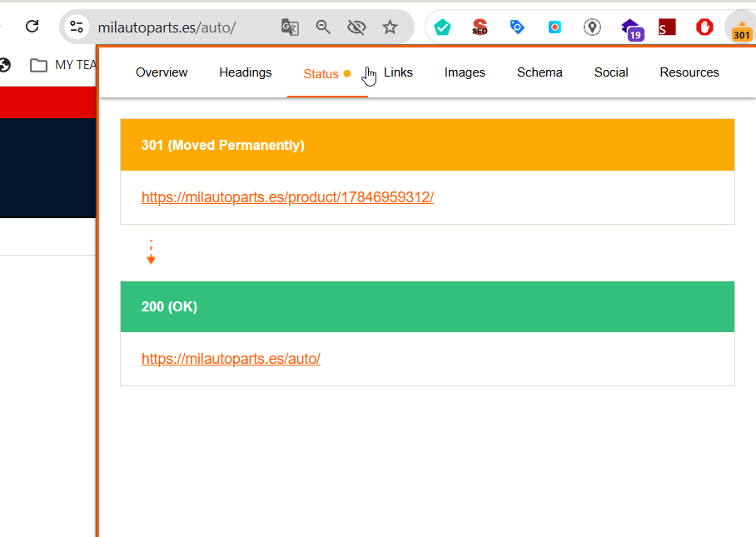
Task: Switch to the Schema tab
Action: point(540,72)
